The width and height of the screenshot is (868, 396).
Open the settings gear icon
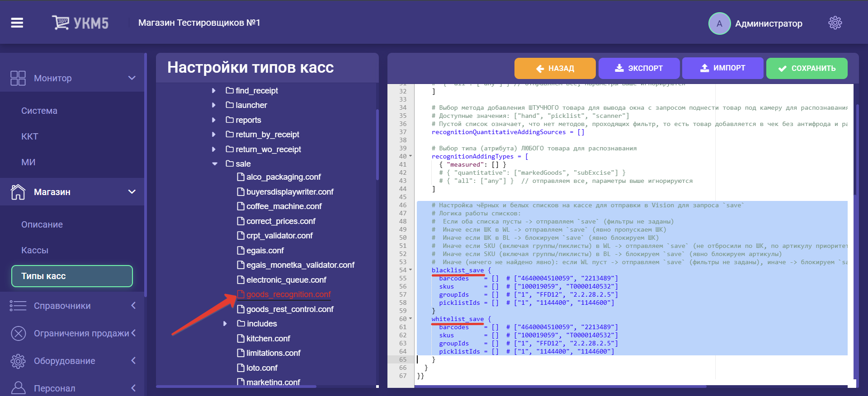coord(835,23)
